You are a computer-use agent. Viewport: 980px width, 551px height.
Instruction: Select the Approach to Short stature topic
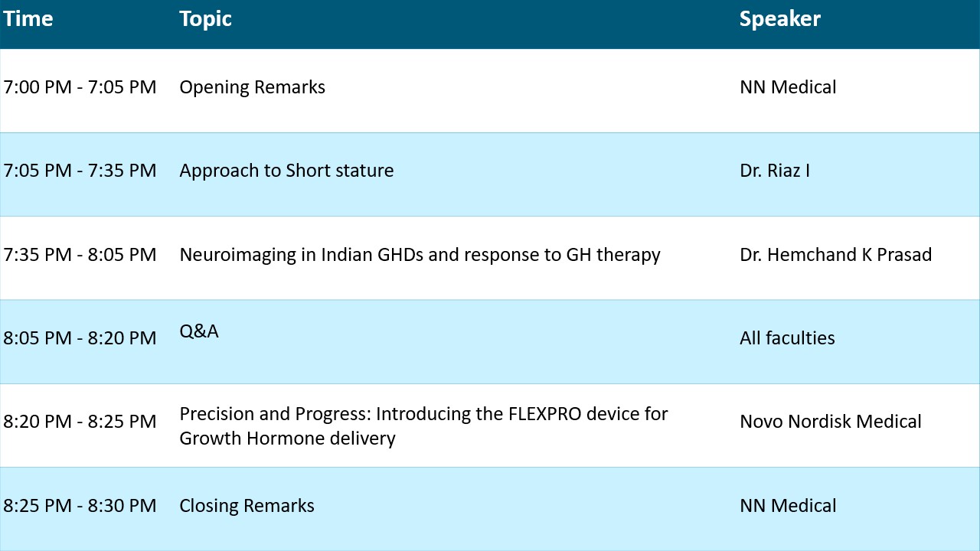pyautogui.click(x=286, y=171)
